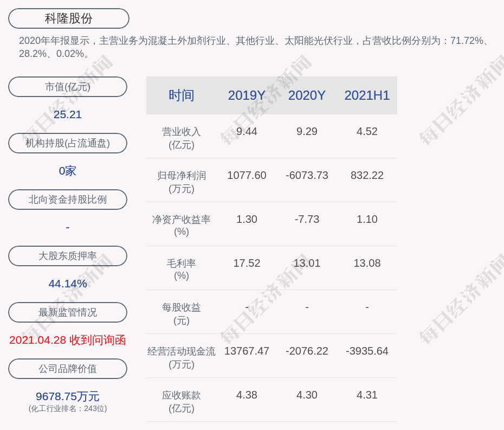
Task: Click the 时间 table header cell
Action: [x=181, y=95]
